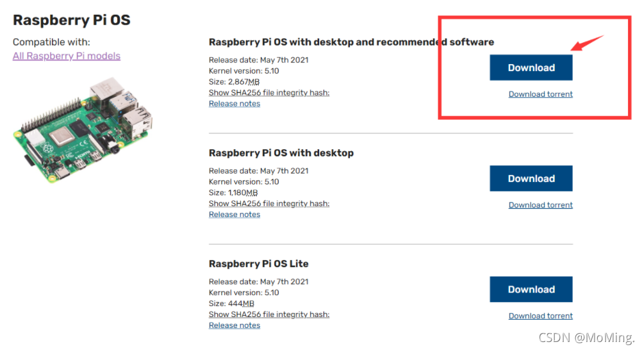Click Lite 'Release date: May 7th 2021' text

(258, 282)
